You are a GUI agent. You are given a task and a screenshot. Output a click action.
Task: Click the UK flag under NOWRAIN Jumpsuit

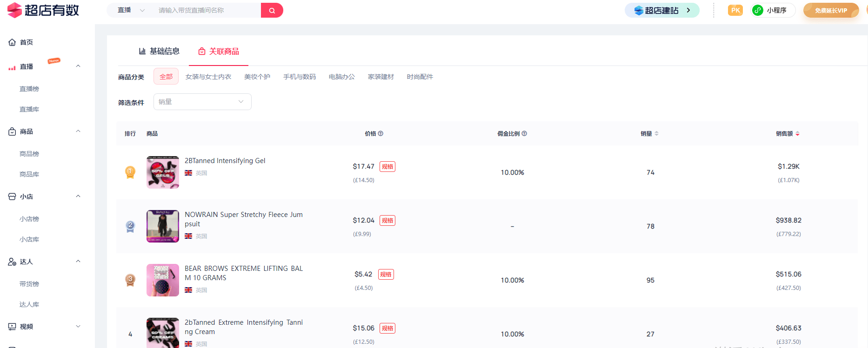(x=188, y=236)
